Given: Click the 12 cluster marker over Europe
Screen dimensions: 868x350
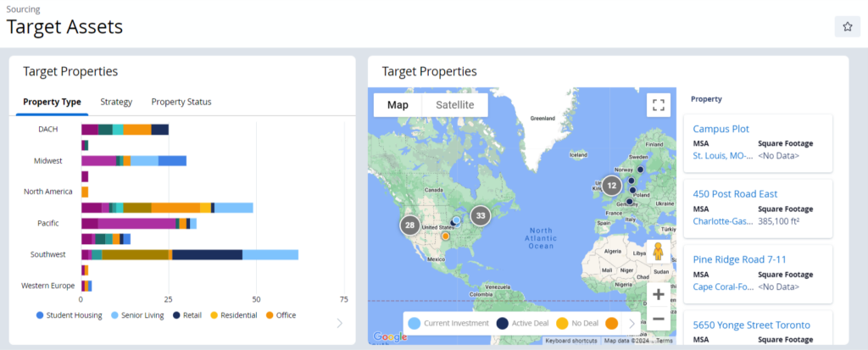Looking at the screenshot, I should pyautogui.click(x=611, y=185).
